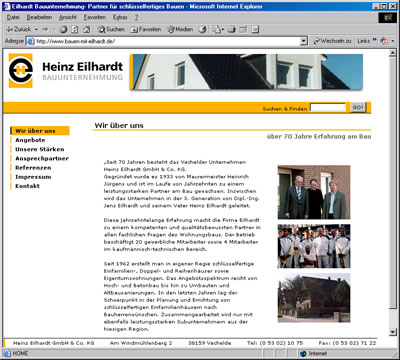Click the Zurück back button
Screen dimensions: 400x360
click(x=19, y=29)
